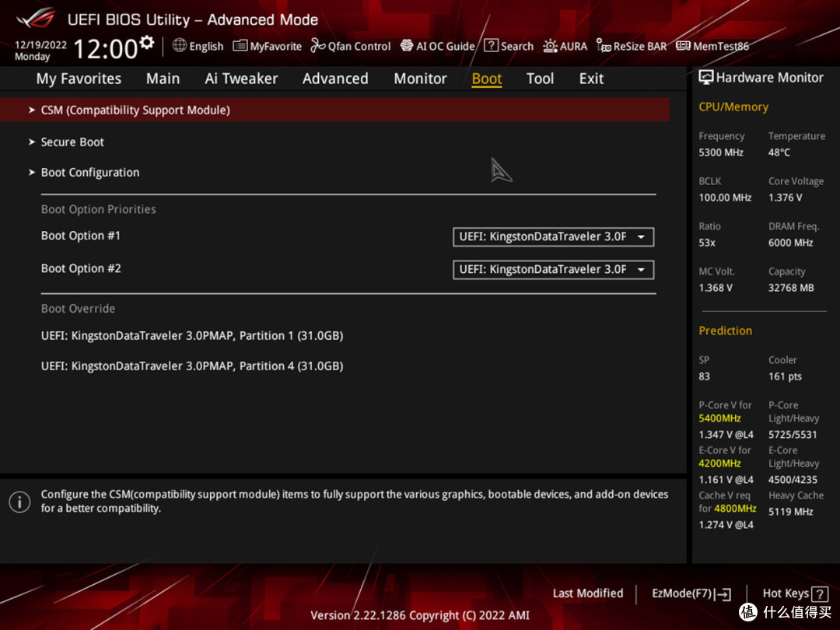
Task: Boot override from Kingston Partition 4
Action: pyautogui.click(x=192, y=366)
